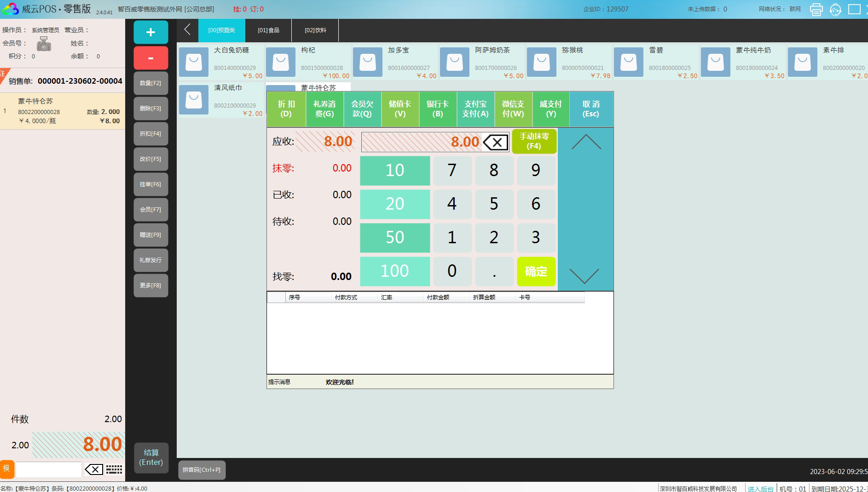This screenshot has height=492, width=868.
Task: Click the green plus quantity button
Action: click(150, 32)
